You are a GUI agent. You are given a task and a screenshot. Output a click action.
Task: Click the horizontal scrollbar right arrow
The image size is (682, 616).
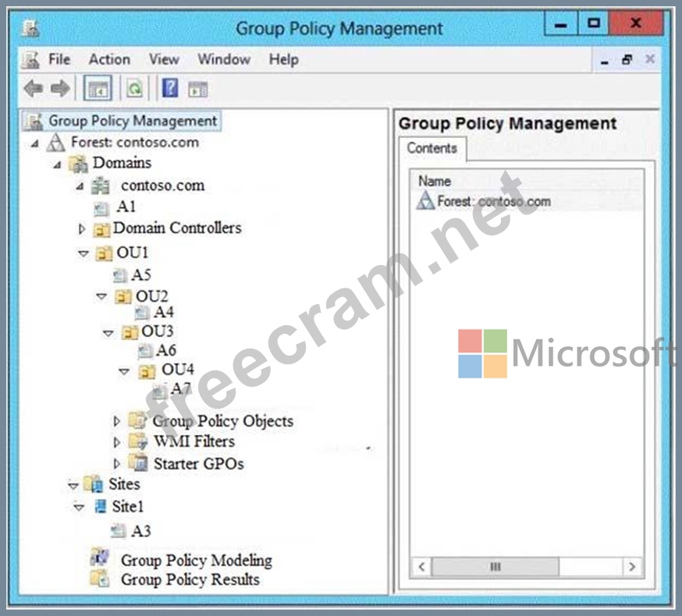pyautogui.click(x=632, y=567)
